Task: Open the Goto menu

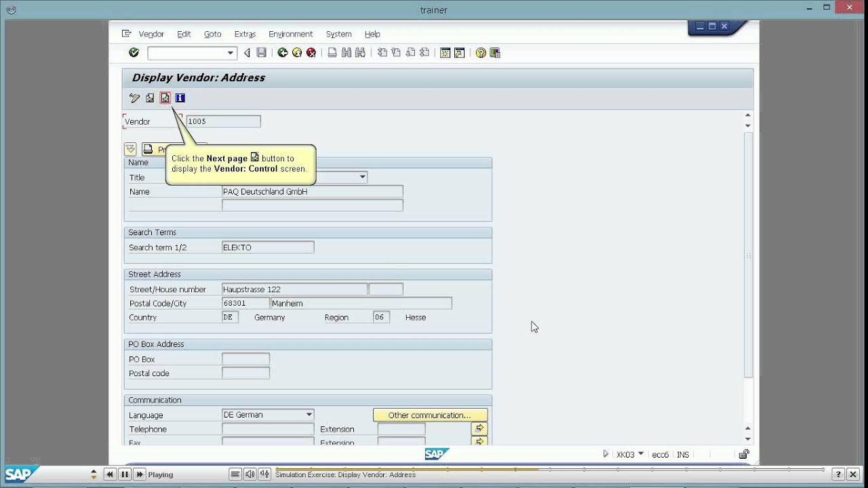Action: [213, 34]
